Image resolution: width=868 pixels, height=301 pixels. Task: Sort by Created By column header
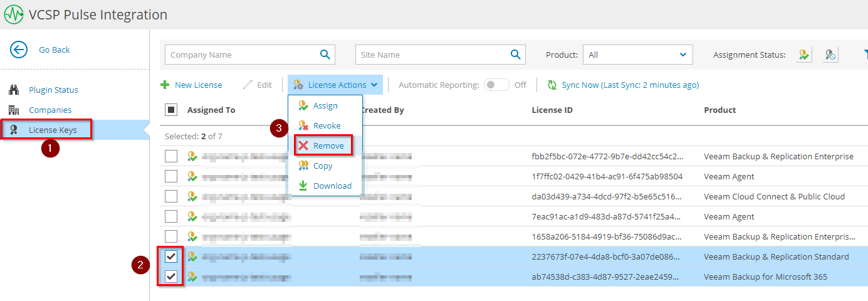click(x=382, y=110)
